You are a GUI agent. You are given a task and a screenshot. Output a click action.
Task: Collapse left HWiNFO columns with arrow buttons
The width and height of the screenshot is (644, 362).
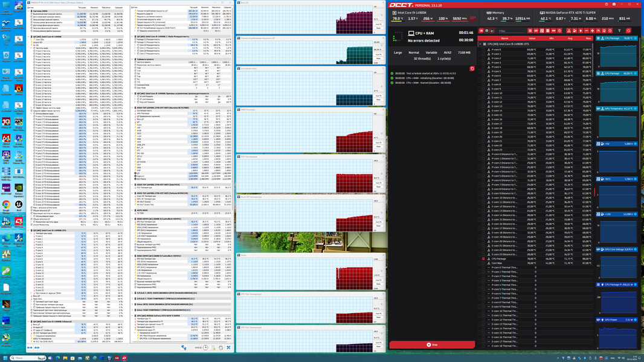[x=30, y=348]
